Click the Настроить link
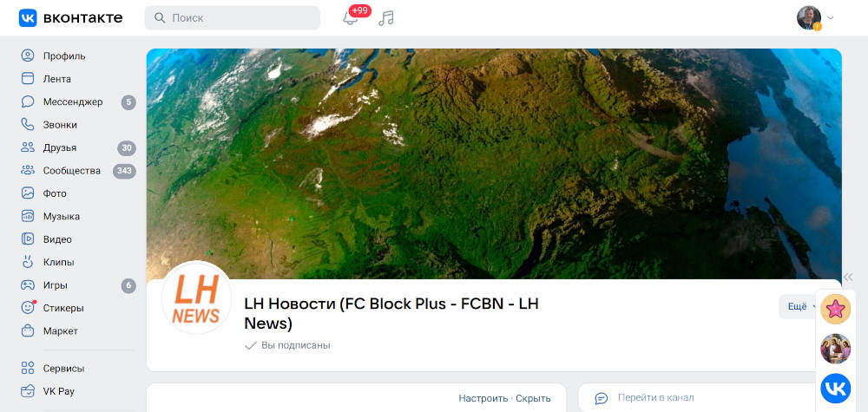The height and width of the screenshot is (412, 868). coord(483,398)
